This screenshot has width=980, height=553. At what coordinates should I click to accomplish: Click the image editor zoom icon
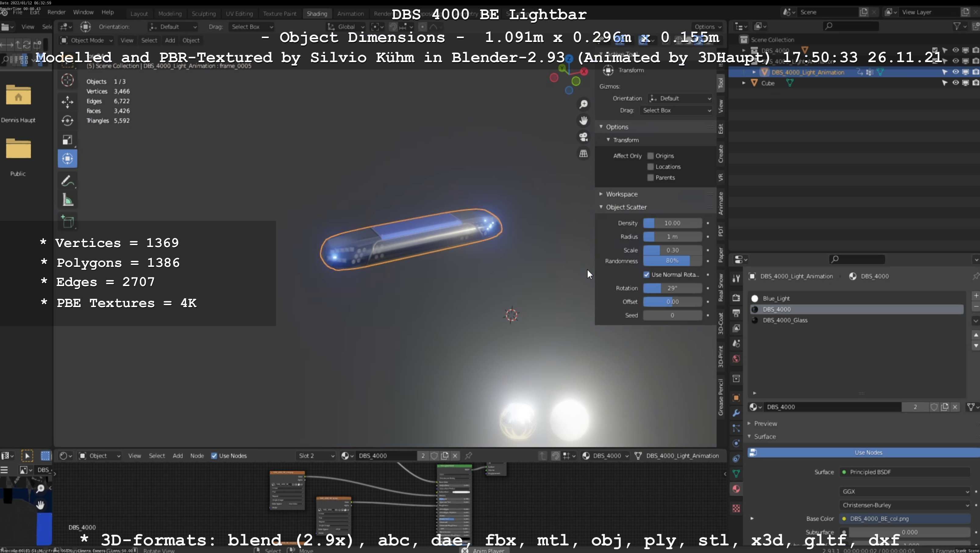coord(40,488)
